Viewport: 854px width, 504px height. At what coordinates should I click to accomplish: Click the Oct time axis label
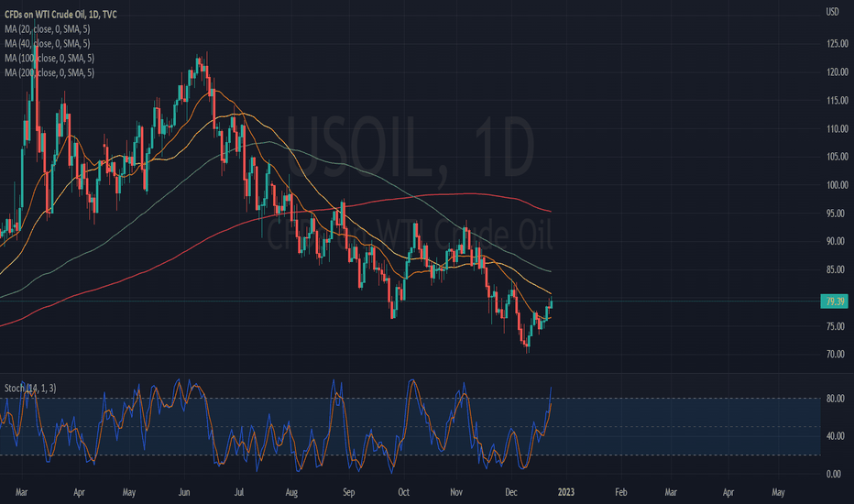(403, 492)
